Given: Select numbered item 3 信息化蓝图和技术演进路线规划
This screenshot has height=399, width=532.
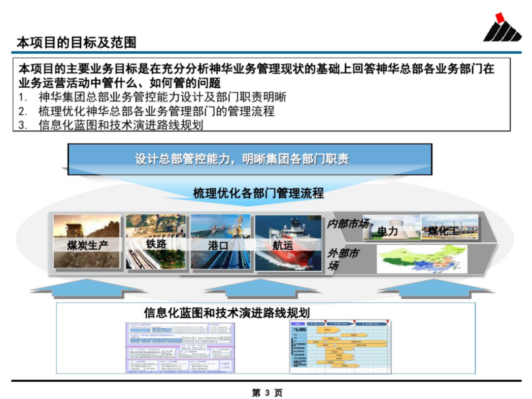Looking at the screenshot, I should pos(111,125).
